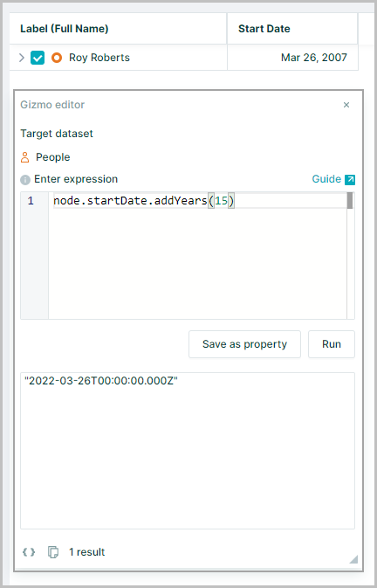Click the orange People dataset icon
This screenshot has height=588, width=377.
[x=25, y=157]
